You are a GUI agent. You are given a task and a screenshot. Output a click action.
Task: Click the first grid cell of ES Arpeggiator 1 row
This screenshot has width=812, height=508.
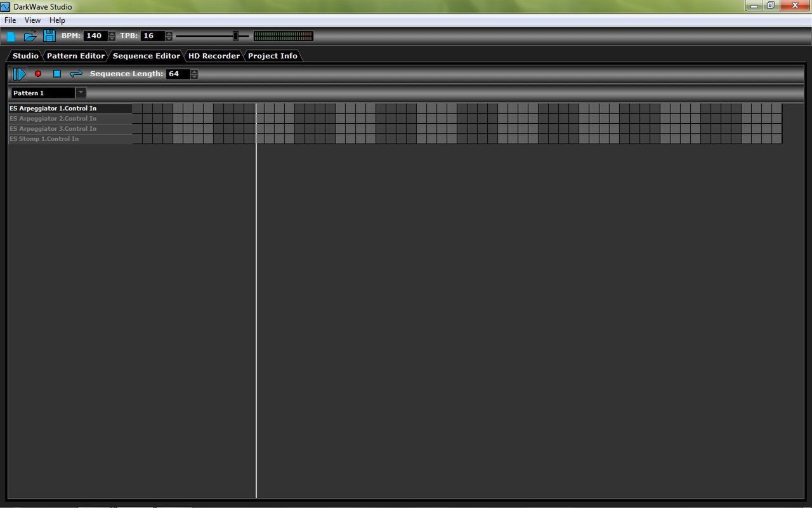pyautogui.click(x=138, y=109)
